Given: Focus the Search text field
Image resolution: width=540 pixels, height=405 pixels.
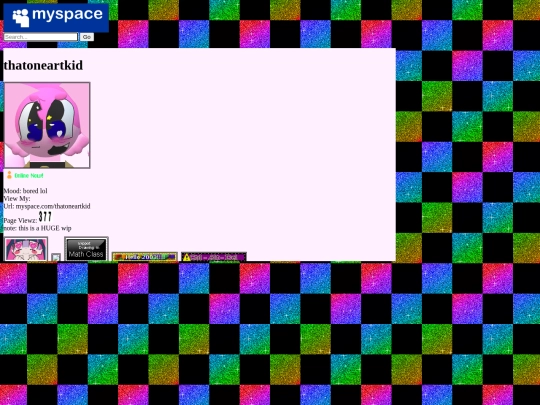Looking at the screenshot, I should [41, 37].
